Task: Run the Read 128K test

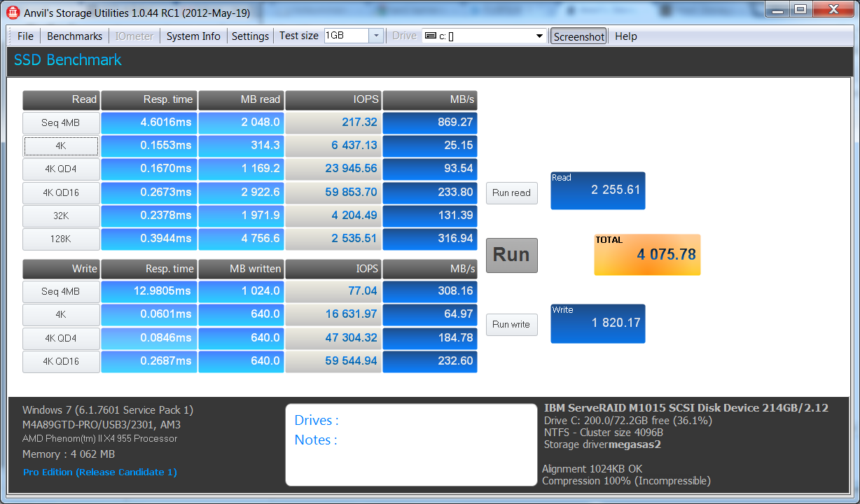Action: (x=60, y=239)
